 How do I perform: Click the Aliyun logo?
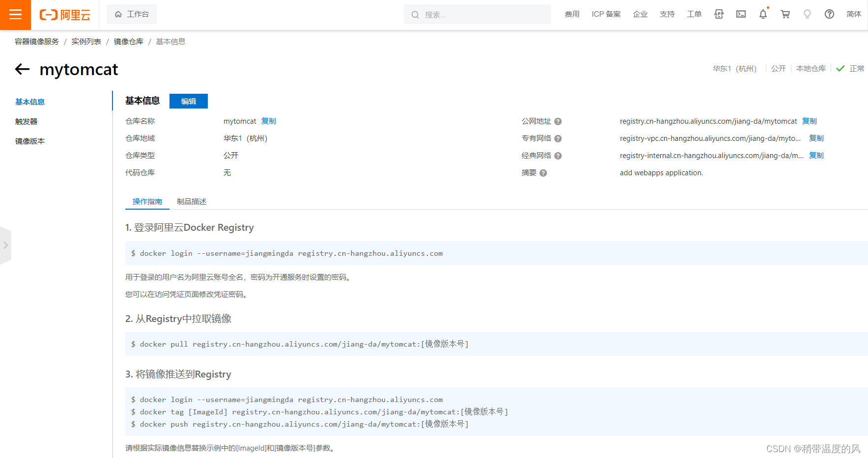pyautogui.click(x=65, y=15)
